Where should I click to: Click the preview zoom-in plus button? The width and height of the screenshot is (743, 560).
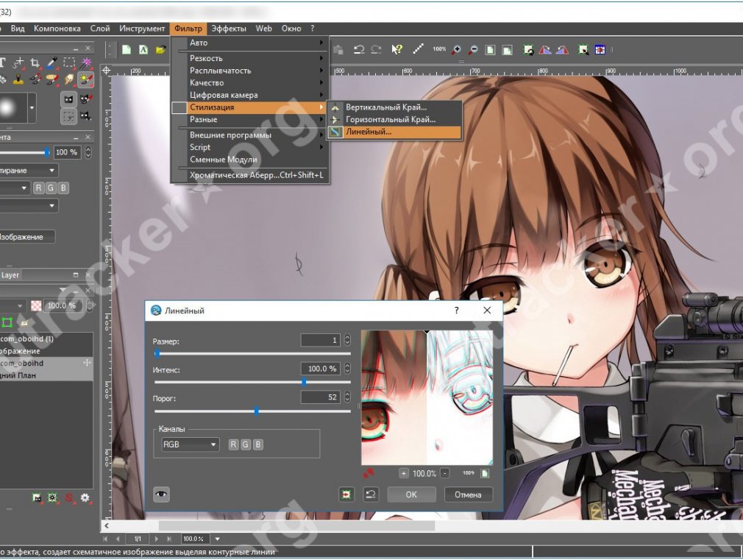(403, 473)
